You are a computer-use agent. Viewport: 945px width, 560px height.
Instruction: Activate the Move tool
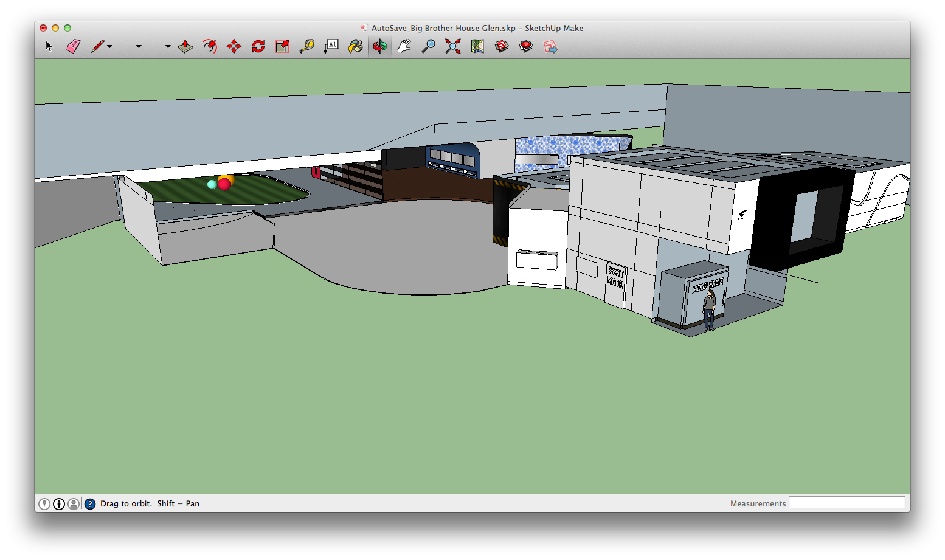(234, 46)
